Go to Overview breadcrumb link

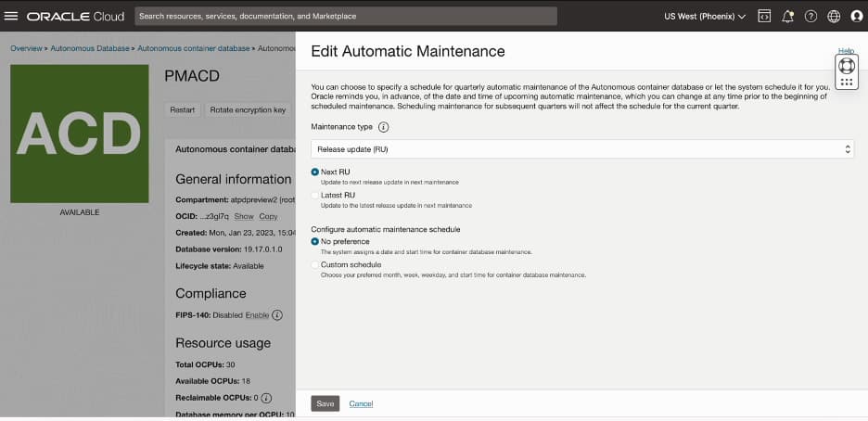[26, 48]
